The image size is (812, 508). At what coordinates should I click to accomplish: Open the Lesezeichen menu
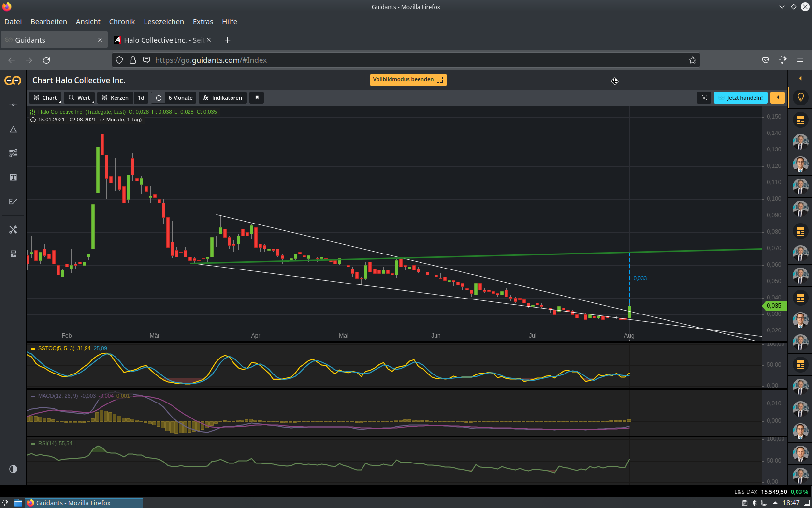click(163, 22)
